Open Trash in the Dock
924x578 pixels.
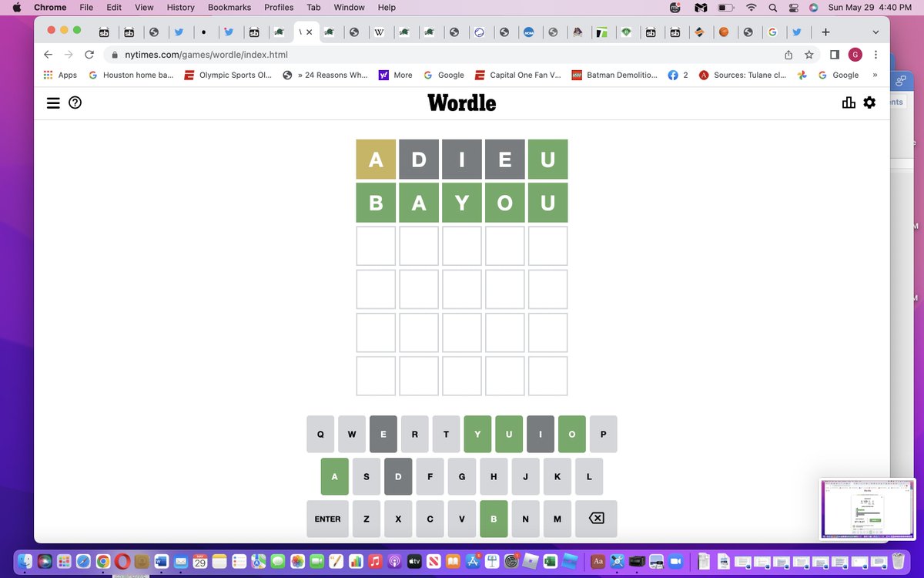pyautogui.click(x=898, y=561)
